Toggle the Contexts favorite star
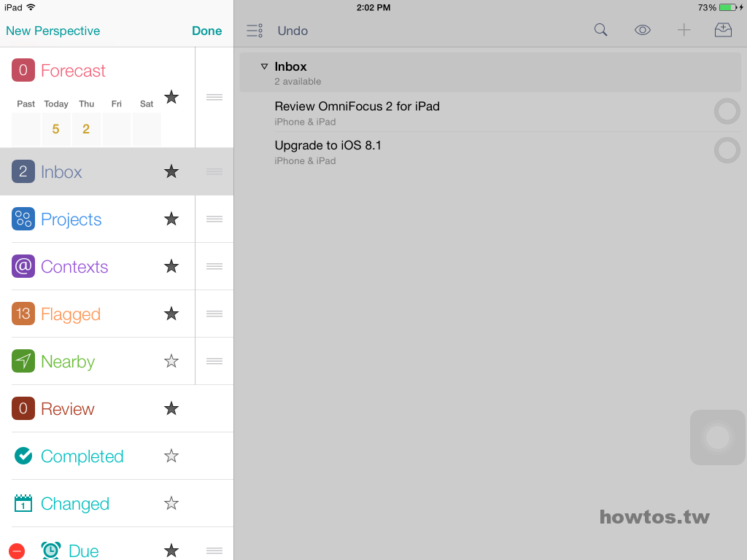Screen dimensions: 747x560 (x=171, y=266)
